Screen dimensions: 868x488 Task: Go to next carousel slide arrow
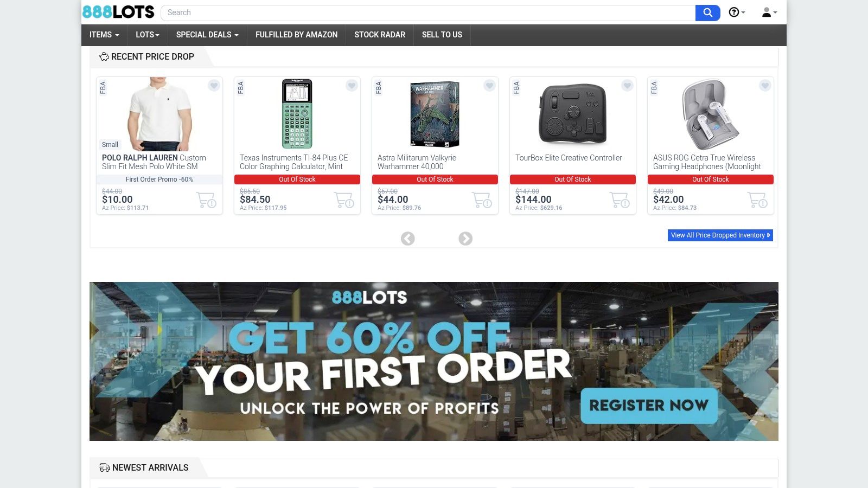465,239
